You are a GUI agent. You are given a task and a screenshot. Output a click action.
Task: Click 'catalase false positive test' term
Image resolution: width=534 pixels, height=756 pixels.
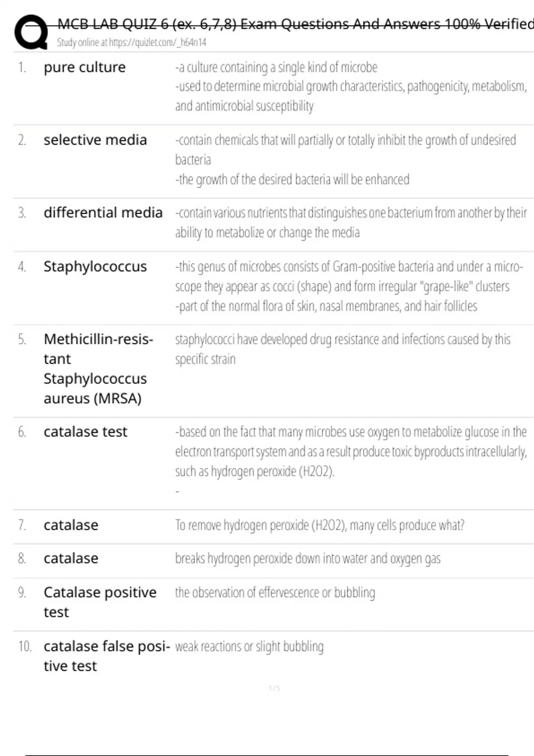point(106,655)
